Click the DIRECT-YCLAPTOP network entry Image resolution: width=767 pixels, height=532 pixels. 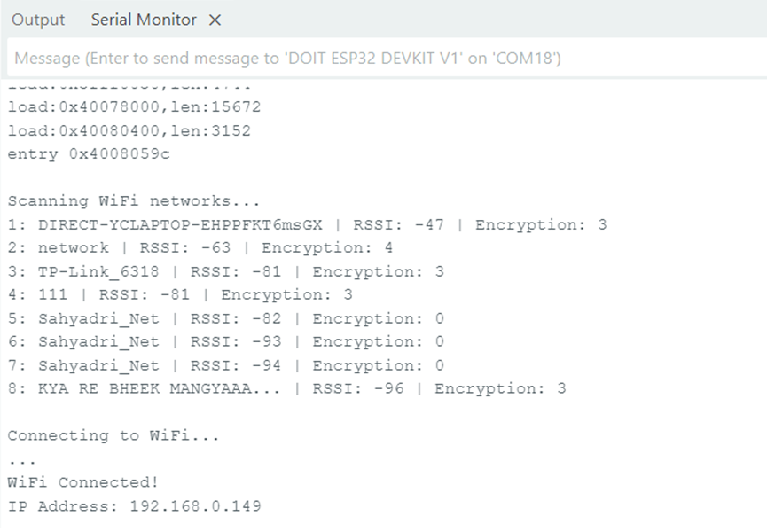coord(307,225)
